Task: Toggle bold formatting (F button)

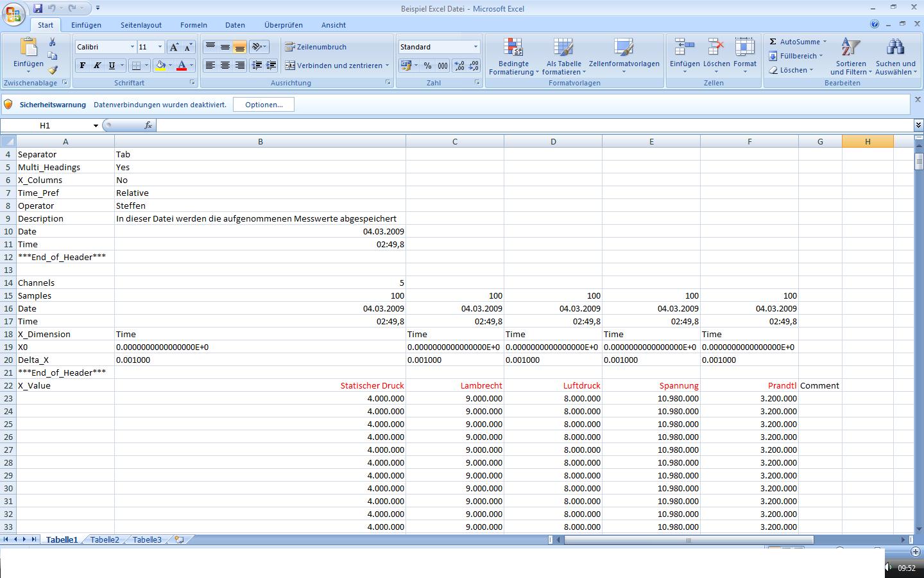Action: [x=82, y=66]
